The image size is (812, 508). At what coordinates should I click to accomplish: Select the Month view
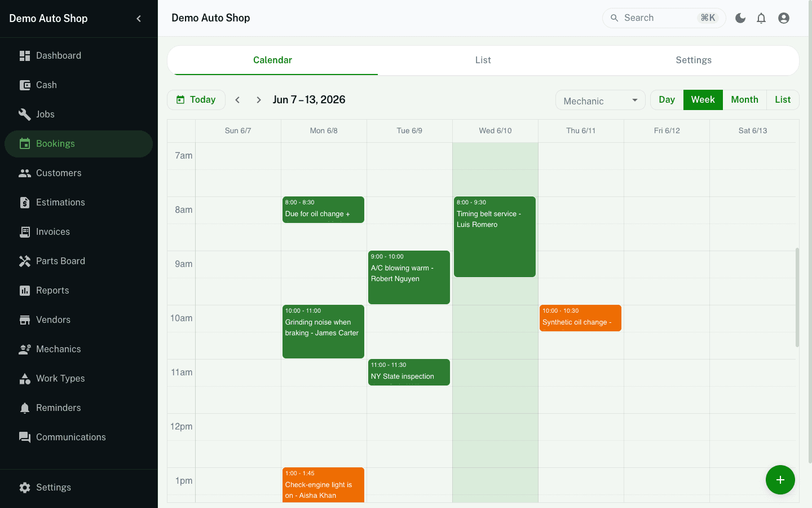745,100
